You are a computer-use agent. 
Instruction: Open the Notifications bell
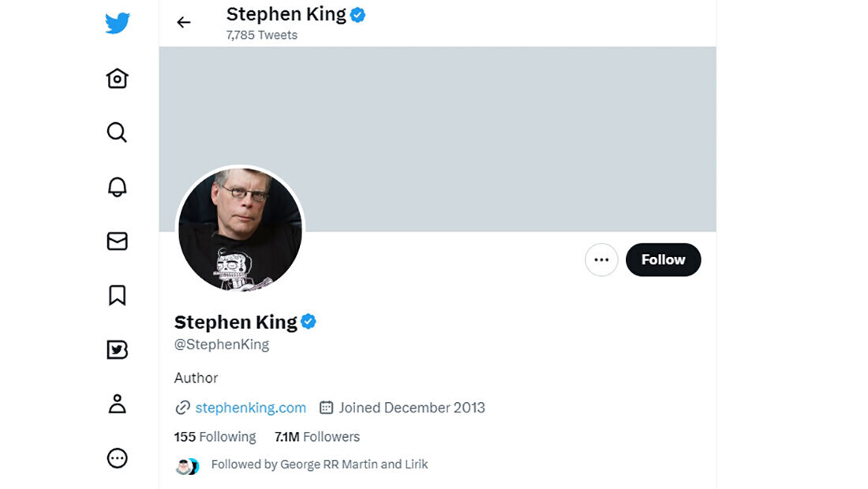(x=117, y=186)
